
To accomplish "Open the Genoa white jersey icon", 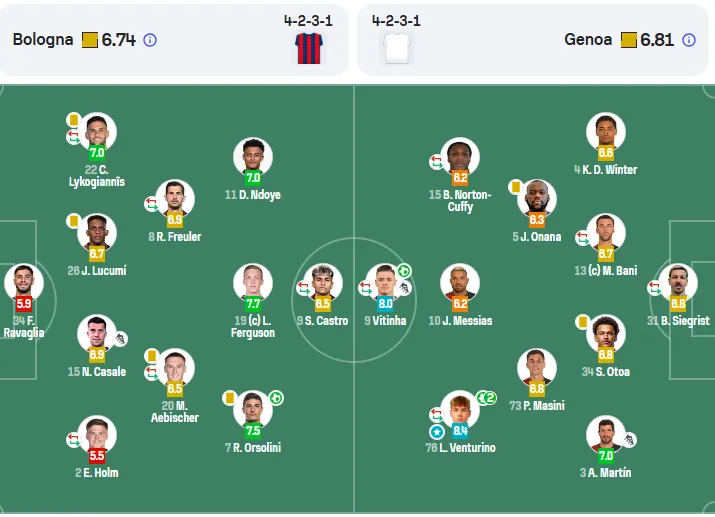I will coord(397,48).
